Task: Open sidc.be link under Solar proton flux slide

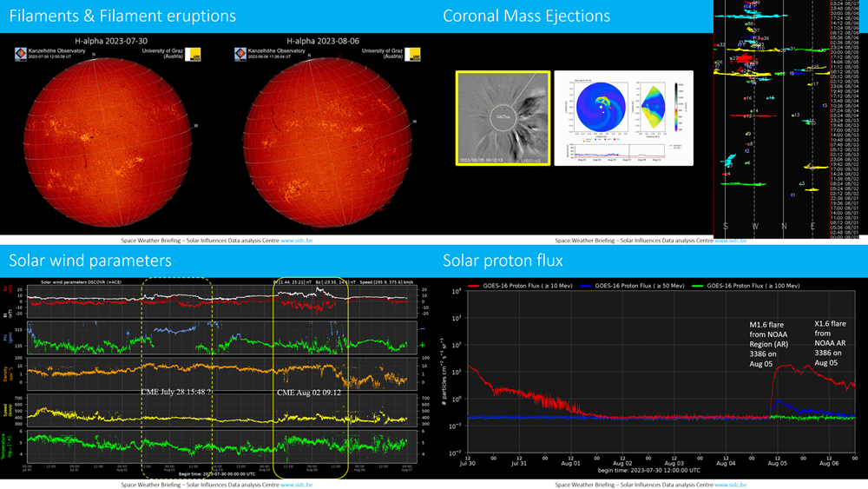Action: pos(730,485)
